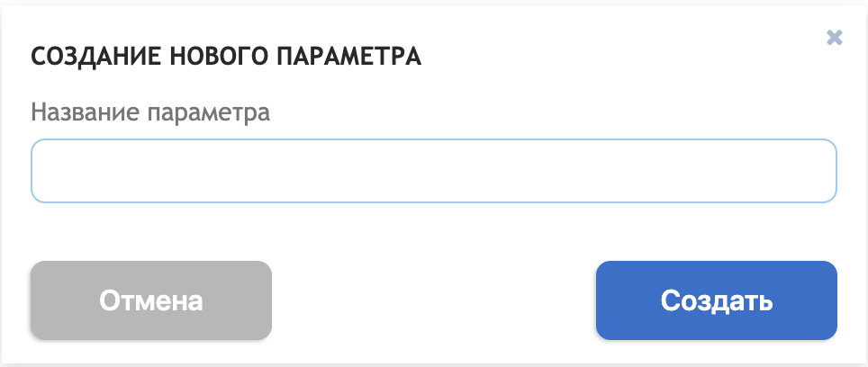Click the light blue X icon
This screenshot has width=868, height=367.
[x=834, y=38]
